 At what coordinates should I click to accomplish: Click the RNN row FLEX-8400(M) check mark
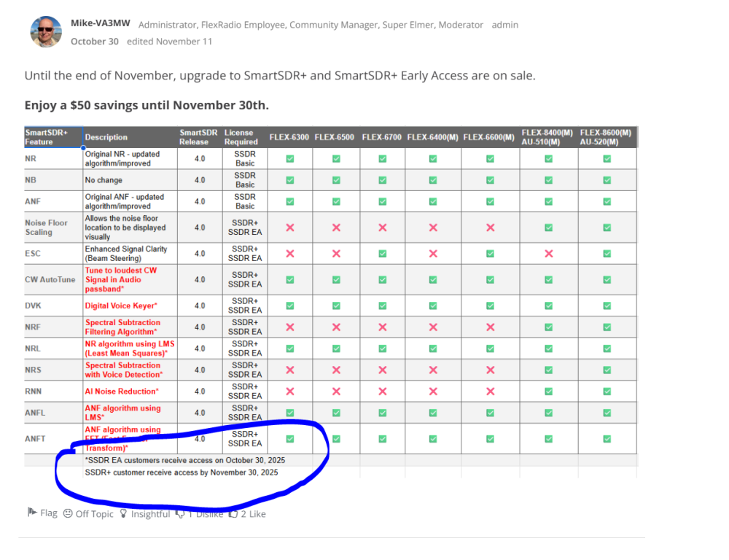click(x=549, y=391)
